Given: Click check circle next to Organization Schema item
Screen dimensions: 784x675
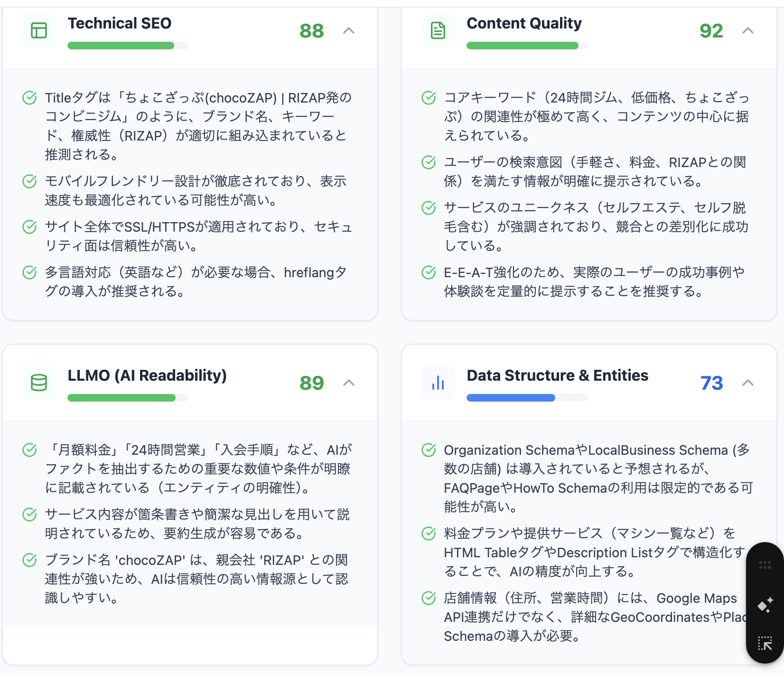Looking at the screenshot, I should (429, 450).
